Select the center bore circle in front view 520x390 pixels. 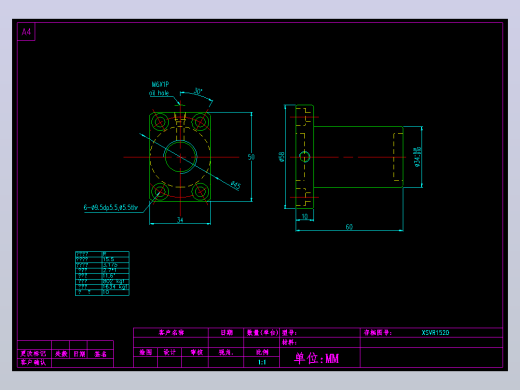[180, 157]
